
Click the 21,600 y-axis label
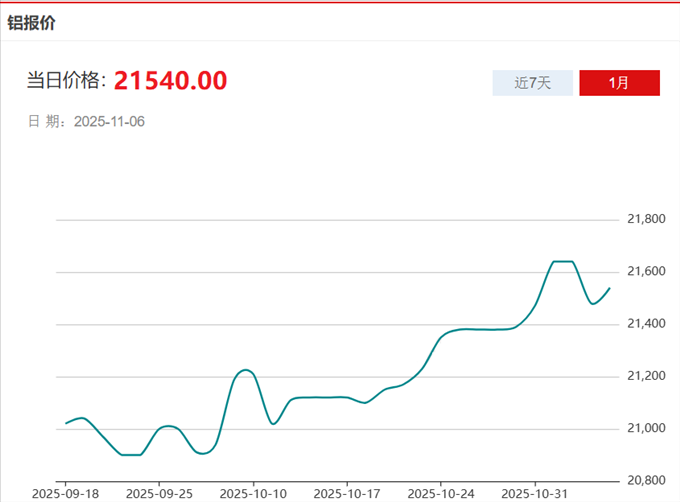pyautogui.click(x=646, y=271)
